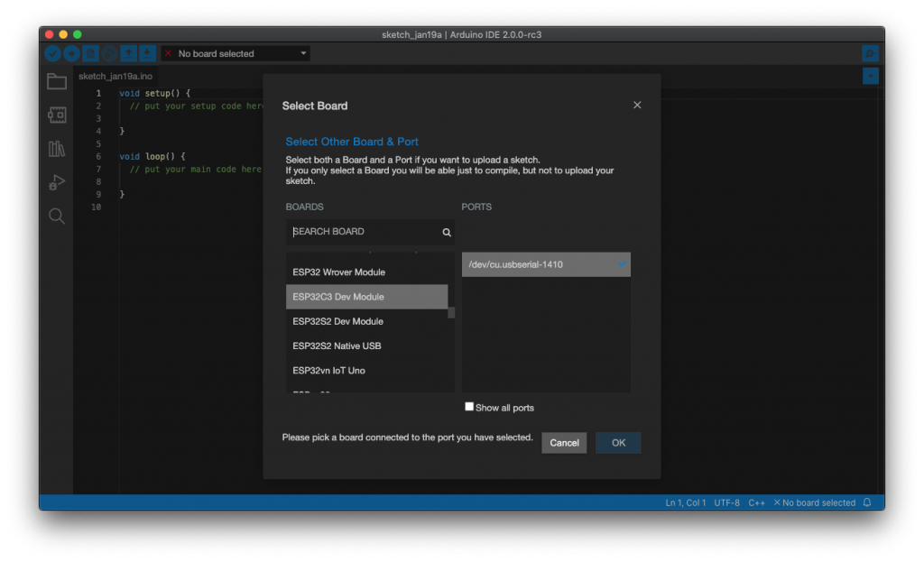Open the editor tab options dropdown arrow
Viewport: 924px width, 562px height.
[x=871, y=76]
